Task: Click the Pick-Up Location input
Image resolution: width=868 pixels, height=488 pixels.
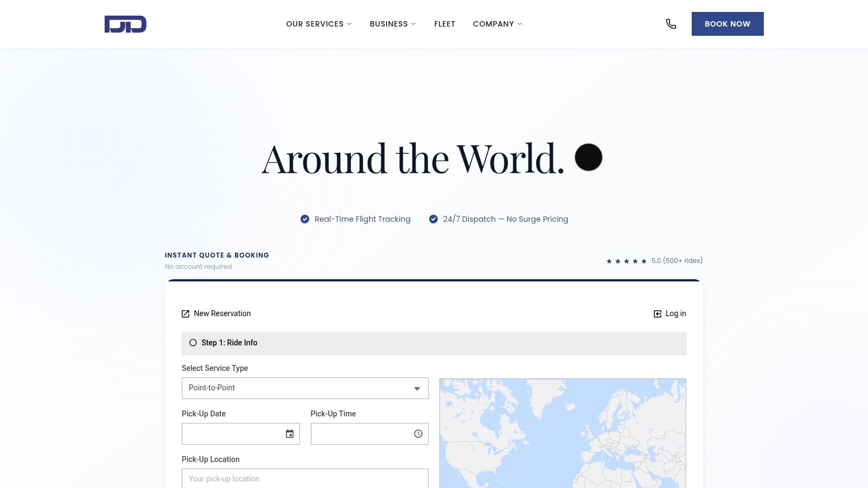Action: (x=305, y=479)
